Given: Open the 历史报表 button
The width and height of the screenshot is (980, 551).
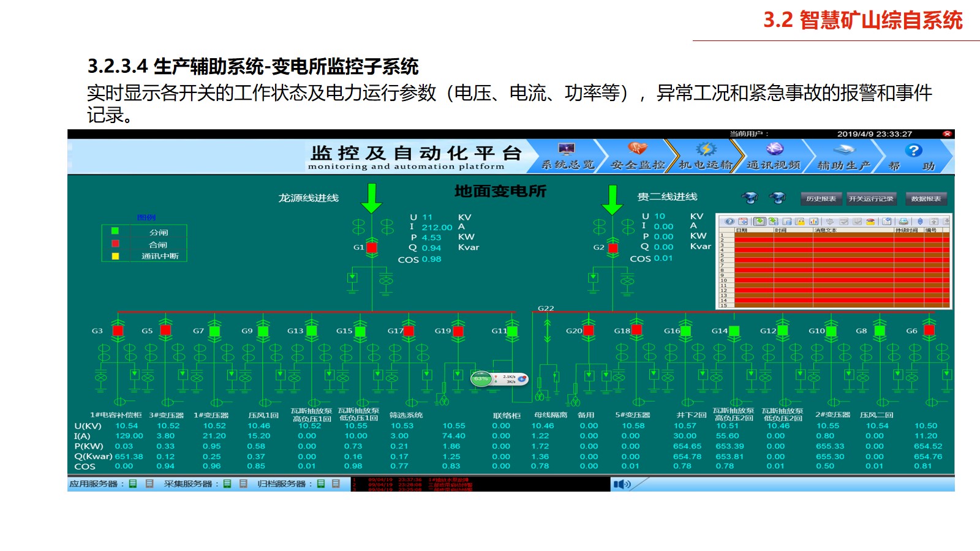Looking at the screenshot, I should [821, 198].
